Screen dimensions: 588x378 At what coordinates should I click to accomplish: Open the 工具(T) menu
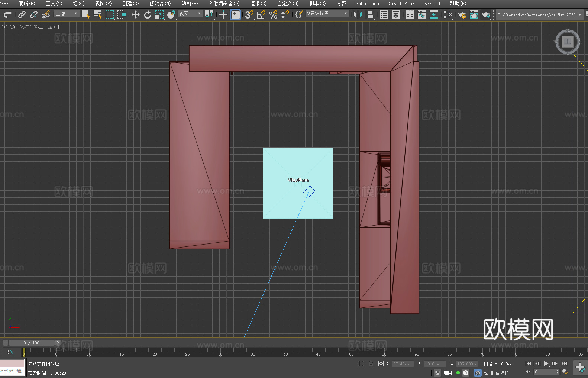click(x=54, y=3)
